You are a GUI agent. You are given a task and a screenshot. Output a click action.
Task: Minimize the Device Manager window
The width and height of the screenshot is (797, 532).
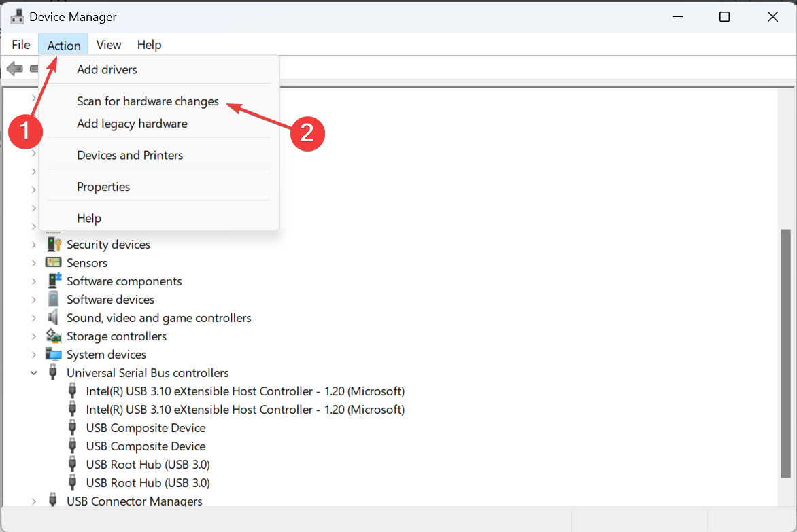(677, 17)
